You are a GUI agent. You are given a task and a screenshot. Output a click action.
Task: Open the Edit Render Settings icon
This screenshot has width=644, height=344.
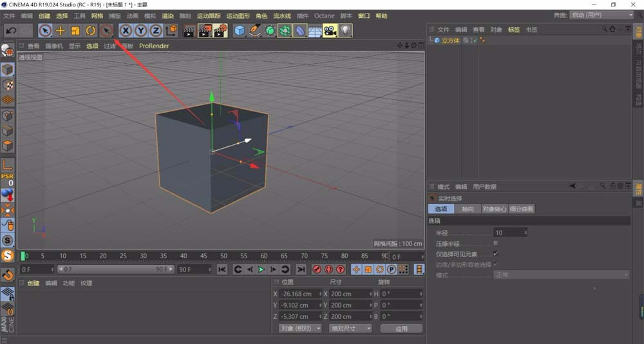tap(220, 30)
